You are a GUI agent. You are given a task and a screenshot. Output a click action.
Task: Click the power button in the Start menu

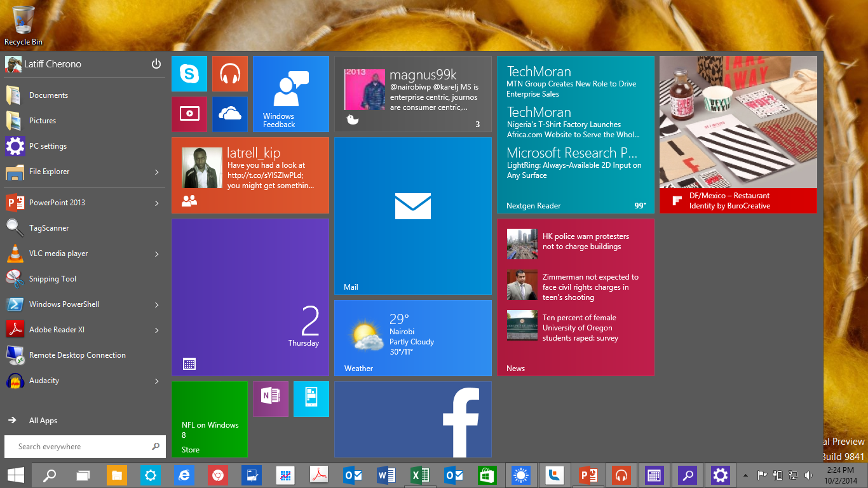[x=156, y=64]
